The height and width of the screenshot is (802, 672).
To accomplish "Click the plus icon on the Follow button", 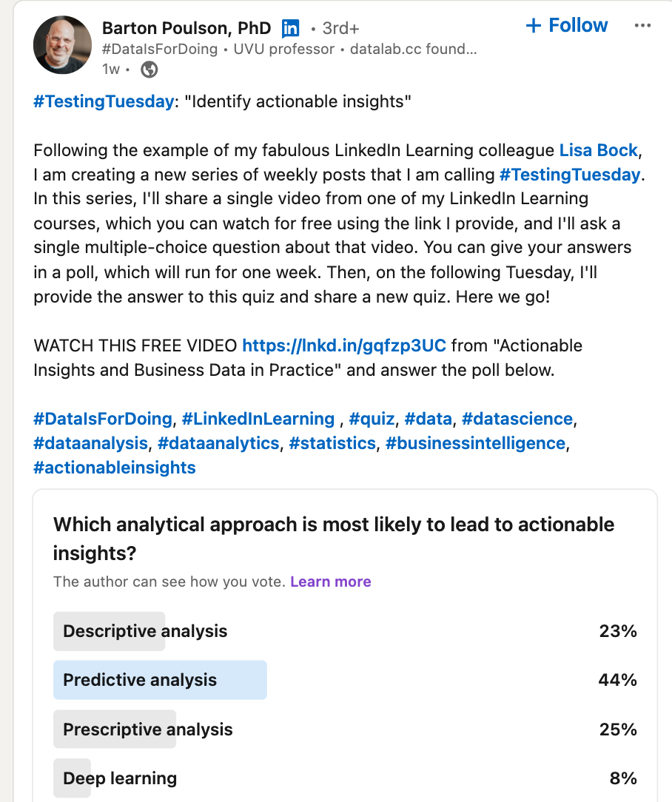I will click(532, 24).
